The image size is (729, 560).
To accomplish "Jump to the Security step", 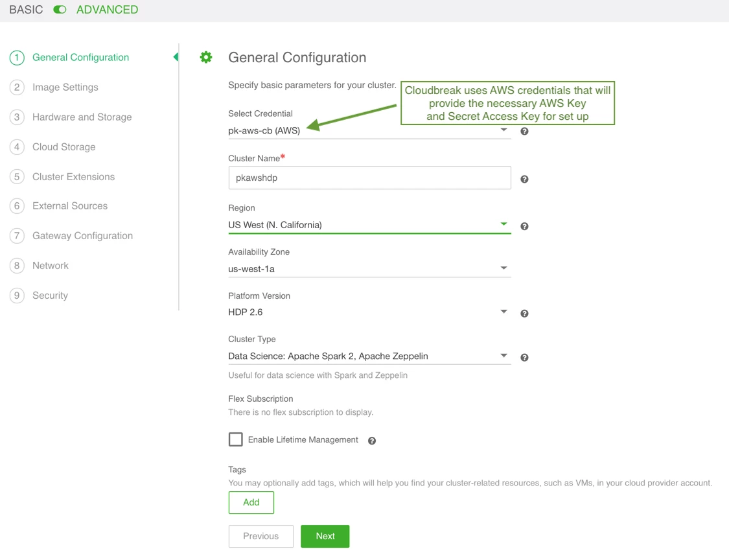I will [39, 296].
